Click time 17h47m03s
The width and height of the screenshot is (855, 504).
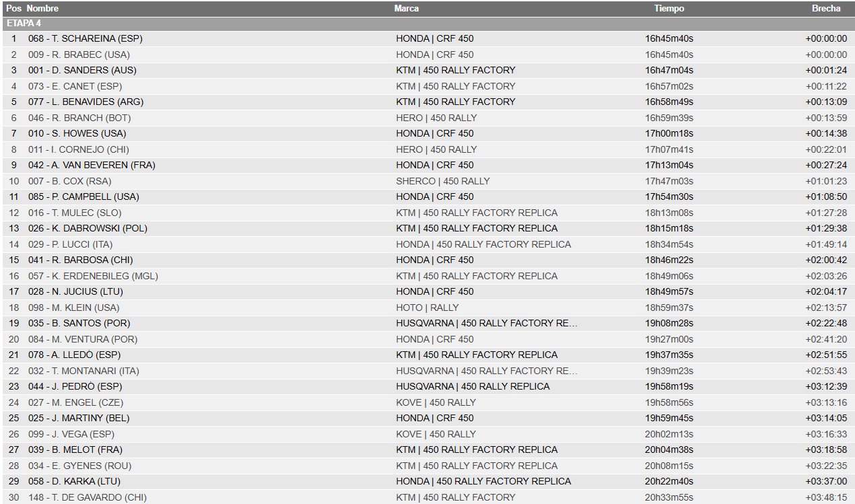(669, 181)
